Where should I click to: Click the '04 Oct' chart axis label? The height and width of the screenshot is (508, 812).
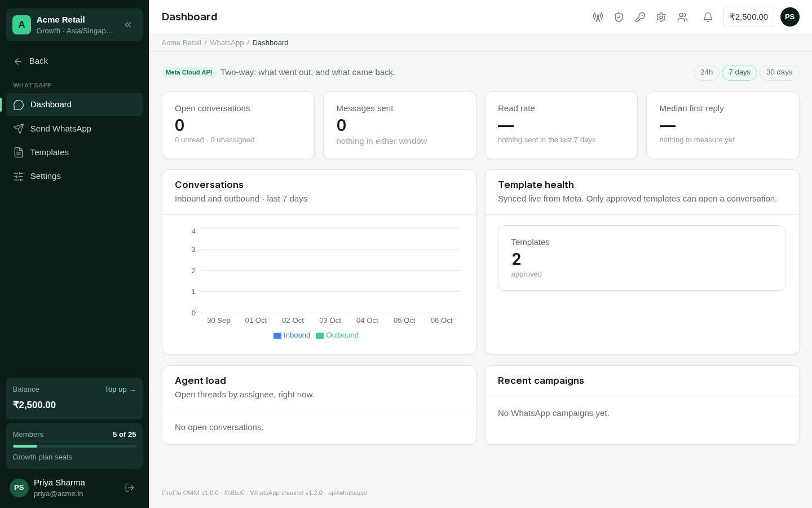click(367, 321)
